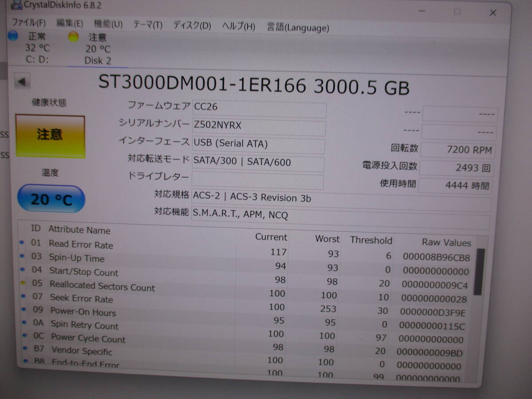
Task: Open the テーマ(T) menu
Action: coord(148,25)
